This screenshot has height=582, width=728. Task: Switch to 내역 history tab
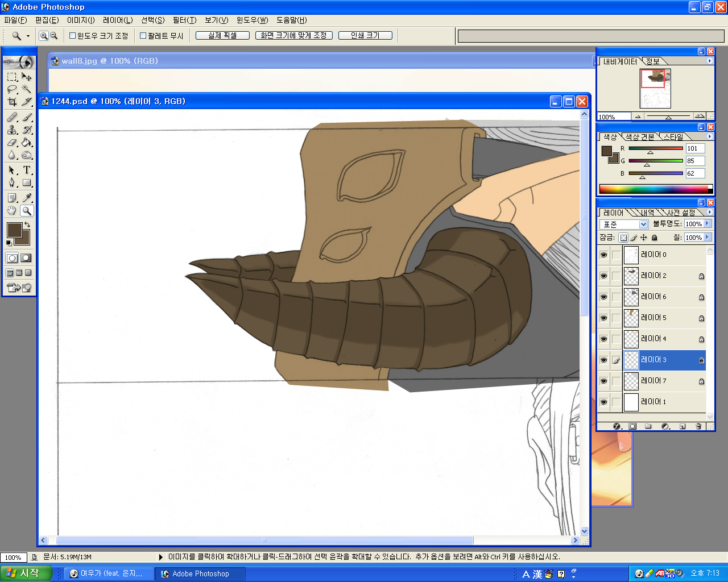tap(648, 213)
